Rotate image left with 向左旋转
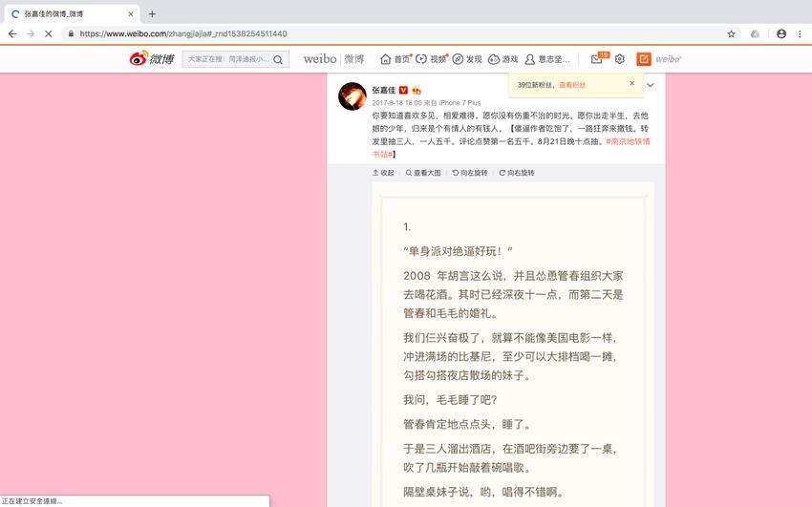Screen dimensions: 812x507 pyautogui.click(x=469, y=173)
